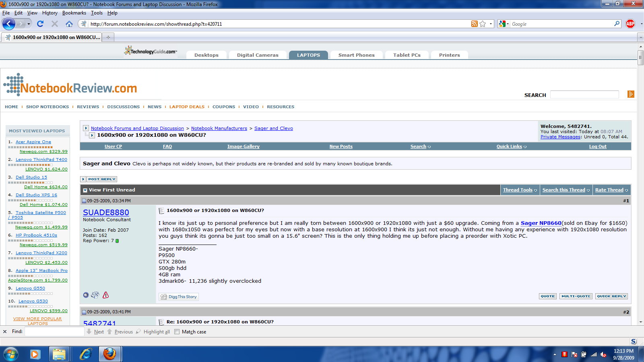Go back with the browser Back arrow
644x362 pixels.
(x=9, y=24)
